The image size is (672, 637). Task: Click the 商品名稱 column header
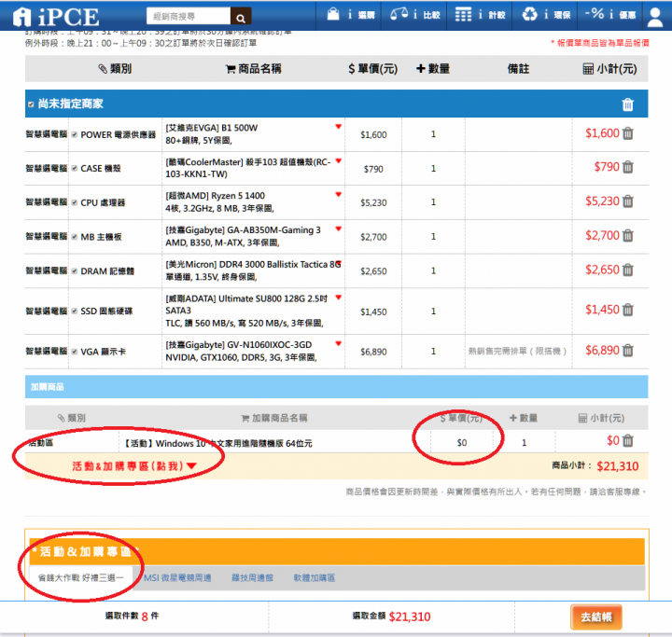tap(253, 68)
